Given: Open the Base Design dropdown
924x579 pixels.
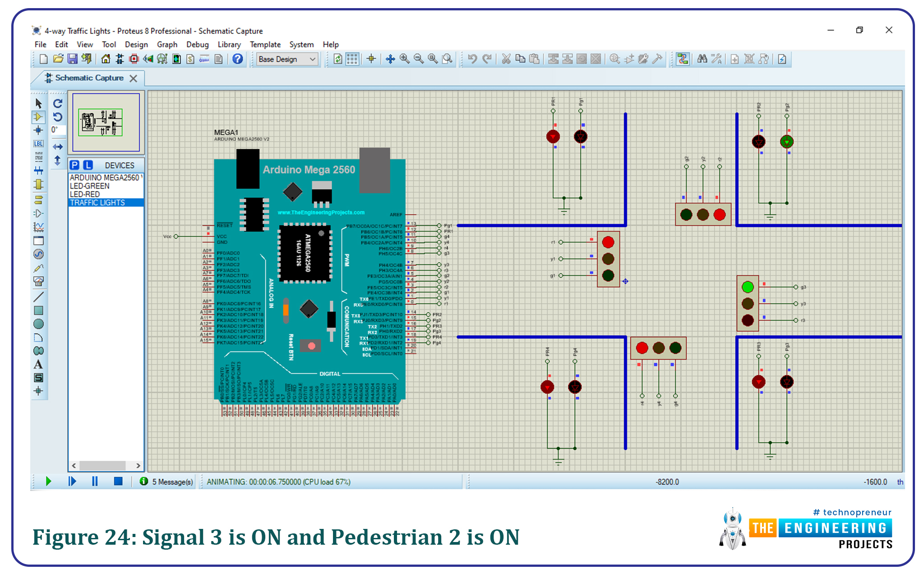Looking at the screenshot, I should (287, 59).
